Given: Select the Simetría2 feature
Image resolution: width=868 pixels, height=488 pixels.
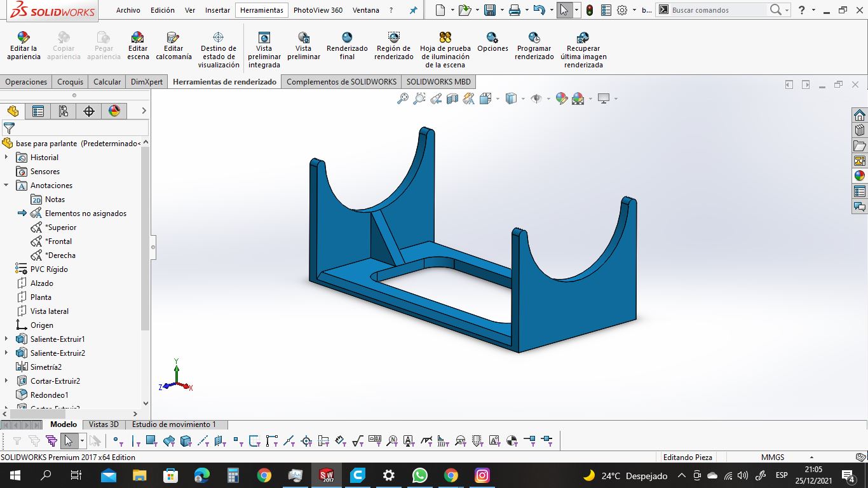Looking at the screenshot, I should pyautogui.click(x=46, y=367).
